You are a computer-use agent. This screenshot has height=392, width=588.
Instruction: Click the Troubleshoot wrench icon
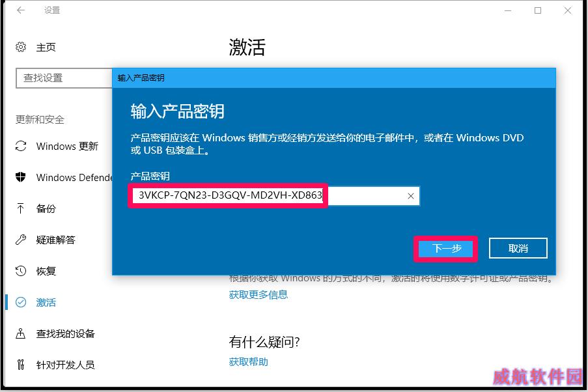21,240
